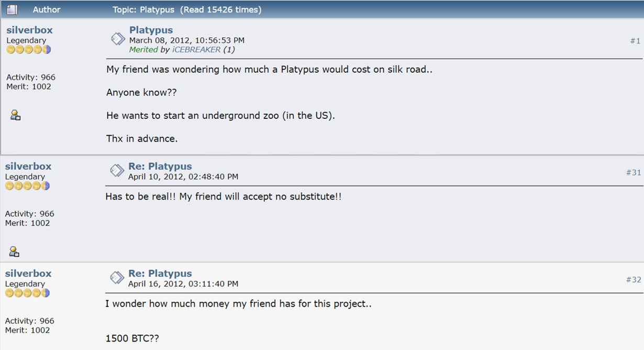Go to post permalink #31

click(634, 172)
